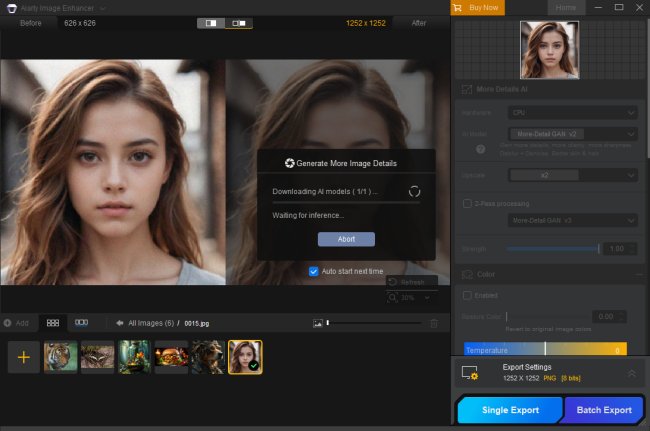650x431 pixels.
Task: Click the Refresh button
Action: coord(412,282)
